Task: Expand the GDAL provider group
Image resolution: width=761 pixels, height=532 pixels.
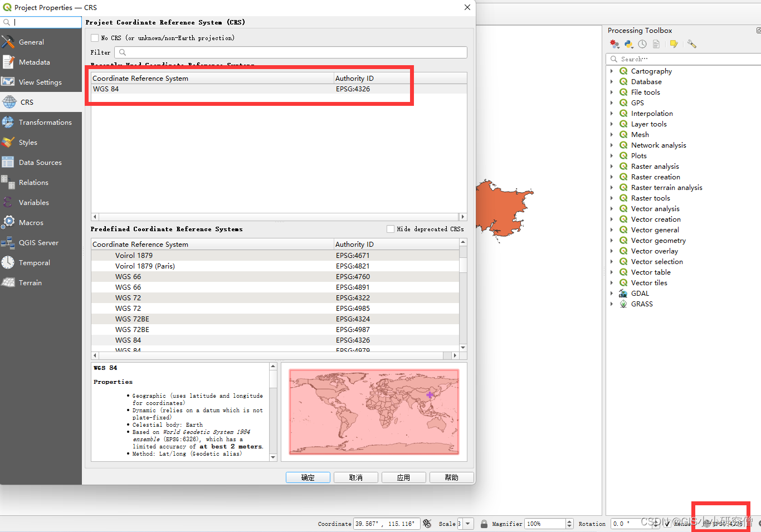Action: coord(612,294)
